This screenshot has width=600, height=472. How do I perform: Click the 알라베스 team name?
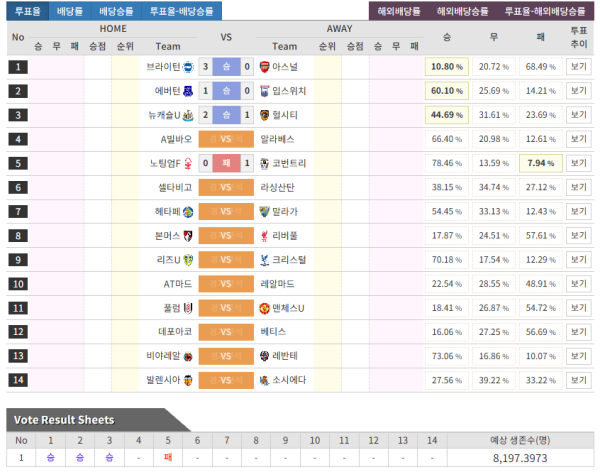(x=277, y=139)
